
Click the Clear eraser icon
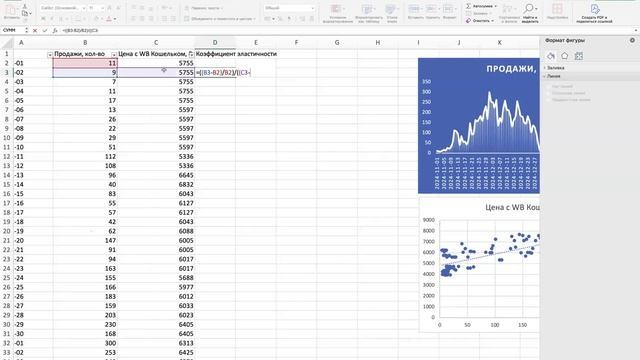tap(469, 20)
